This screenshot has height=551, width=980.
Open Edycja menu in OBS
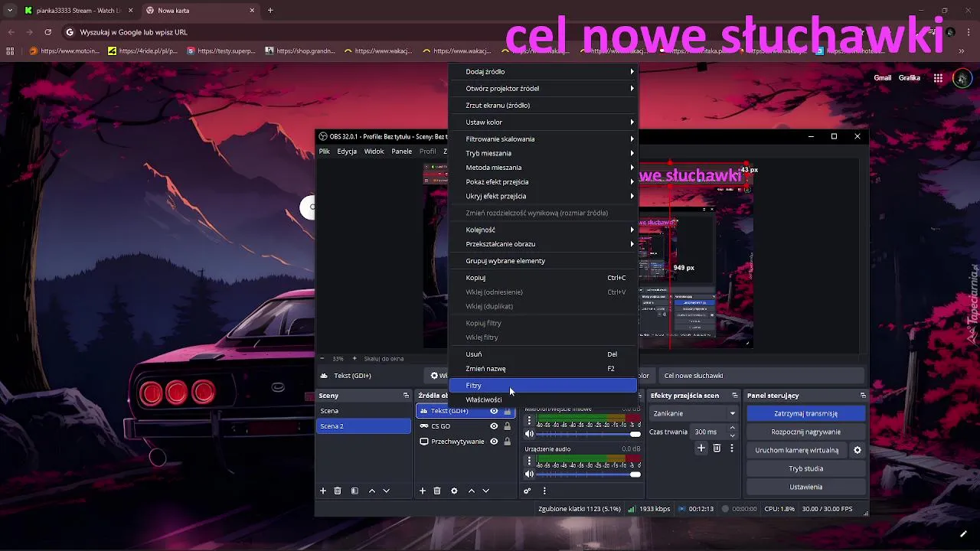(x=347, y=152)
